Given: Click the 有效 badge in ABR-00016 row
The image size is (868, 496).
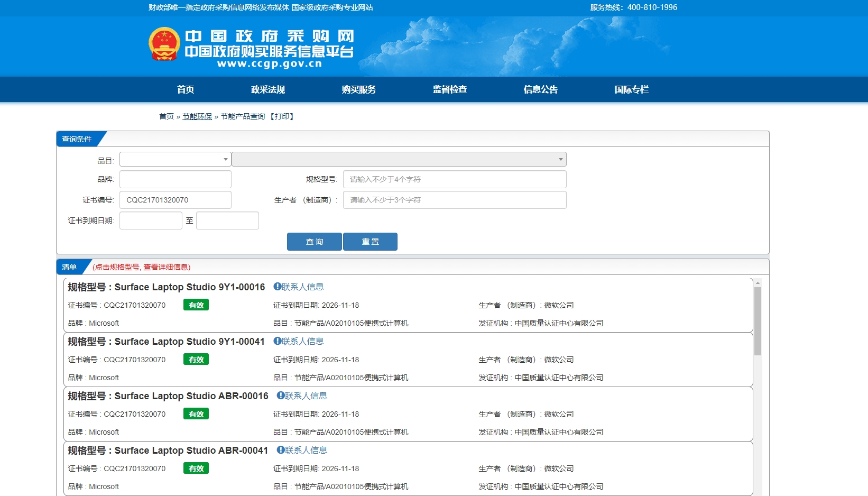Looking at the screenshot, I should click(196, 414).
